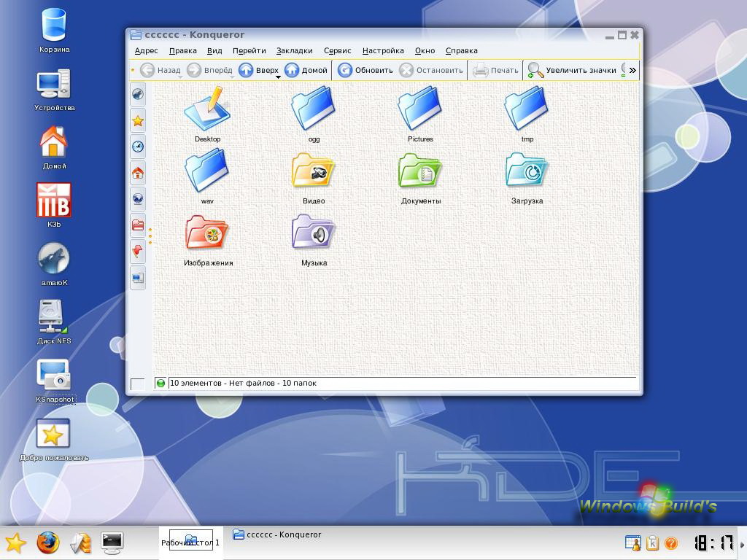This screenshot has height=560, width=747.
Task: Switch to the cccccc - Konqueror taskbar entry
Action: point(276,534)
